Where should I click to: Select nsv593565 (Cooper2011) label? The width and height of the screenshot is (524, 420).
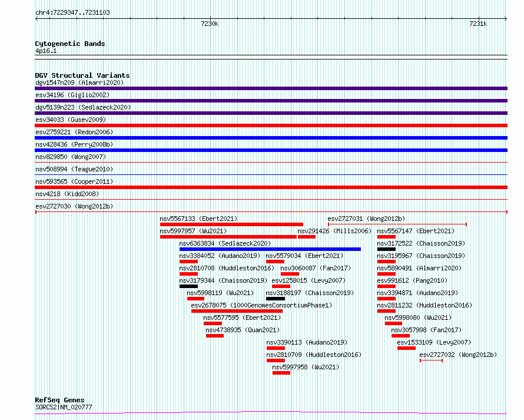[x=74, y=181]
